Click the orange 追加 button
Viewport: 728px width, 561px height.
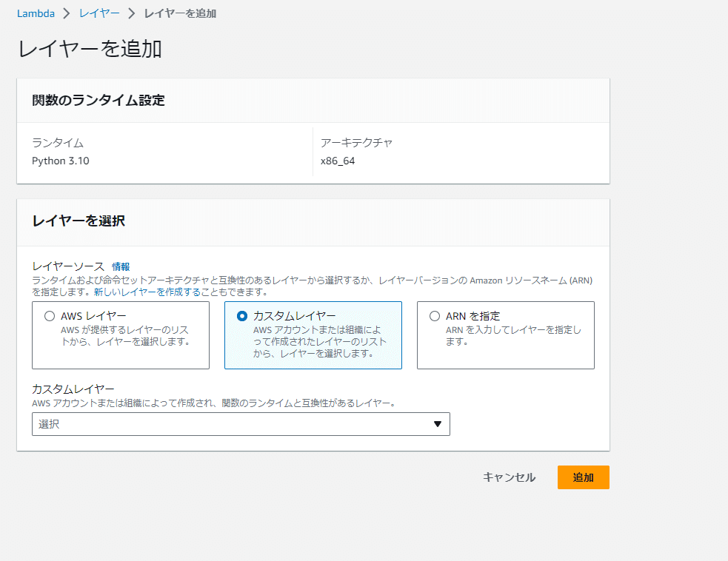click(583, 477)
